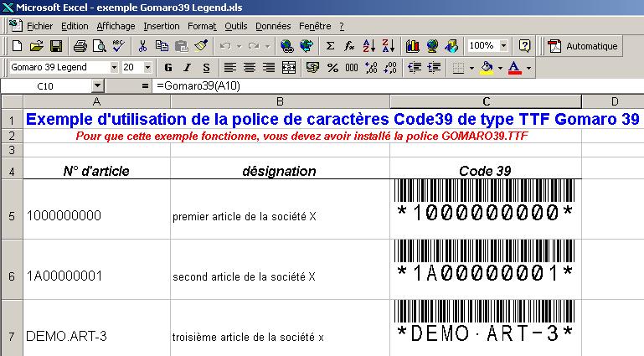
Task: Align text left
Action: (x=230, y=67)
